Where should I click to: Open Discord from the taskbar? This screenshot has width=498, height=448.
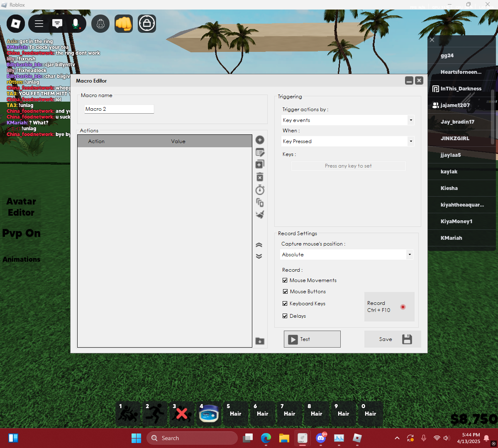(x=321, y=438)
